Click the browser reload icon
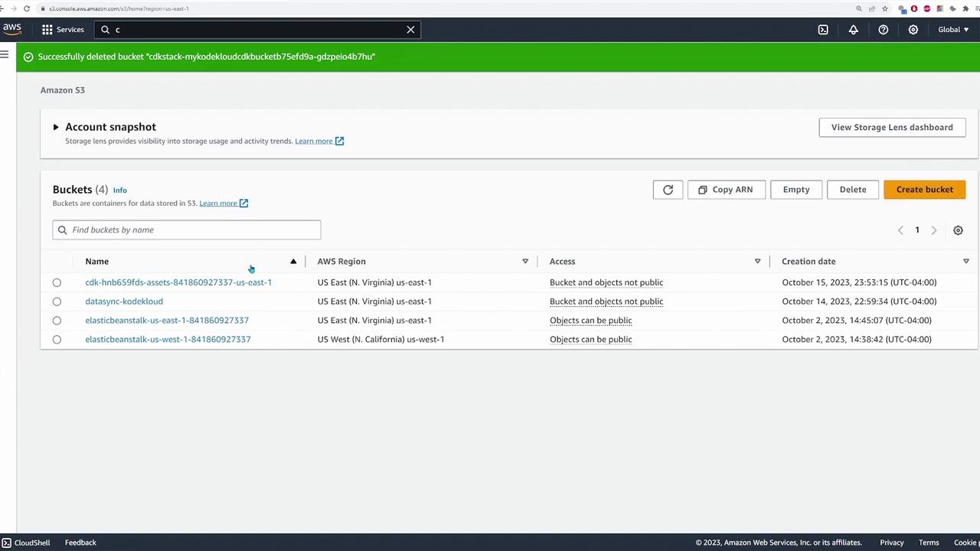This screenshot has height=551, width=980. pos(27,8)
